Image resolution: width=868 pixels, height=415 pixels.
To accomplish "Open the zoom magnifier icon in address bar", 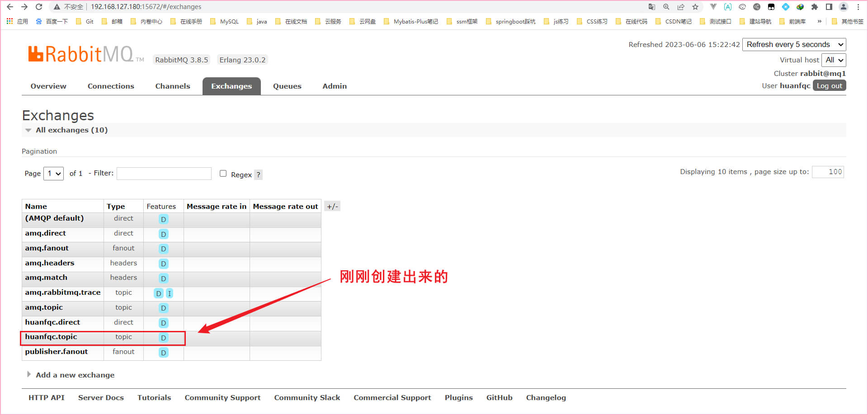I will pos(666,7).
